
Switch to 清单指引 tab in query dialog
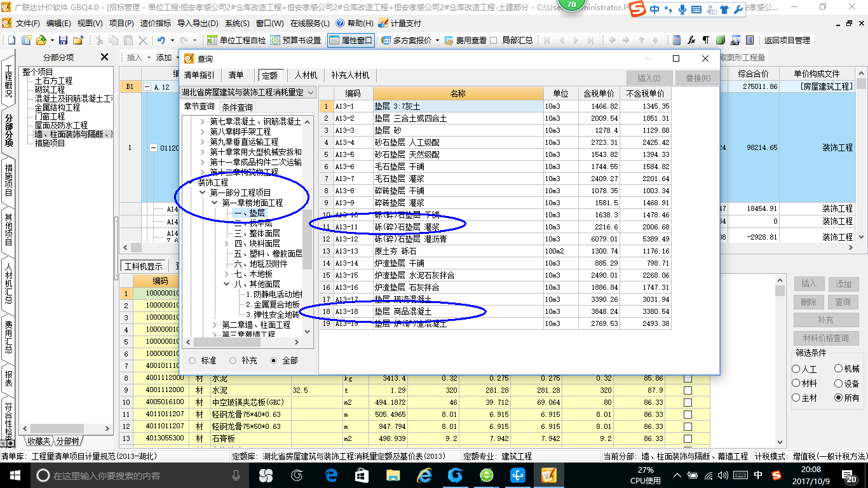pyautogui.click(x=199, y=75)
